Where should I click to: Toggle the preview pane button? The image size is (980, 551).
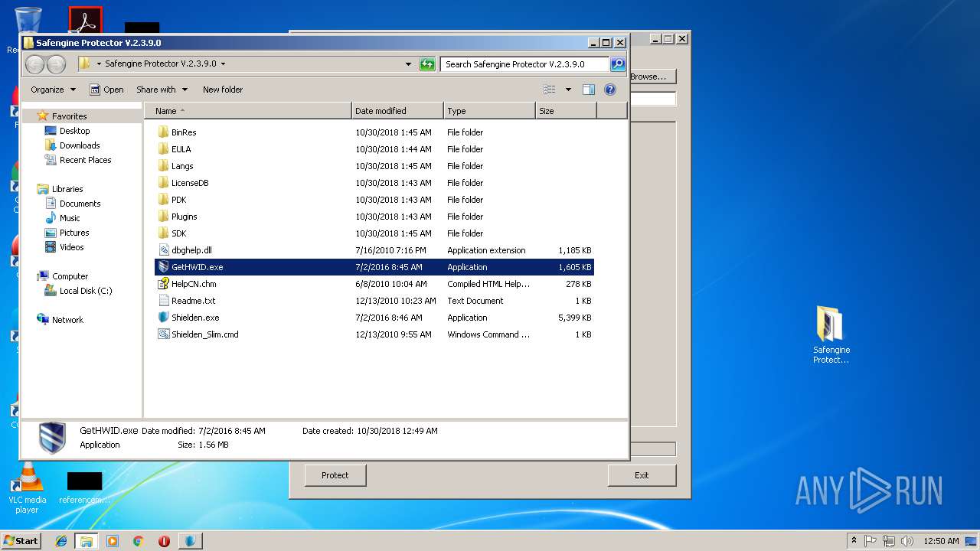click(x=588, y=90)
